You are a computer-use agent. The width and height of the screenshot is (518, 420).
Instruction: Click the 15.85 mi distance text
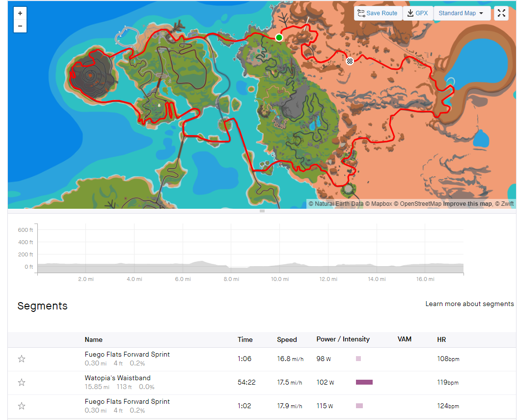point(97,387)
